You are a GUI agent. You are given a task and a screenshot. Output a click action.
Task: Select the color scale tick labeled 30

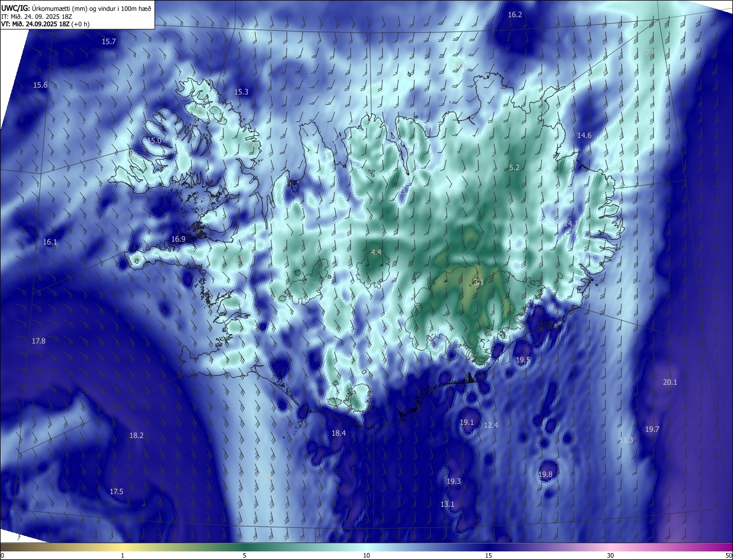(x=610, y=555)
